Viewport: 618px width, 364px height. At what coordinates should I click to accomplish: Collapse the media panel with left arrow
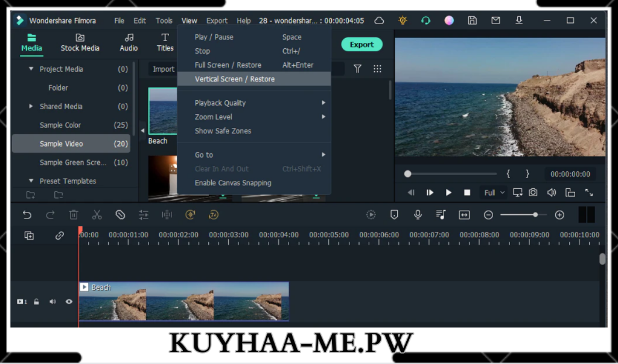tap(142, 130)
